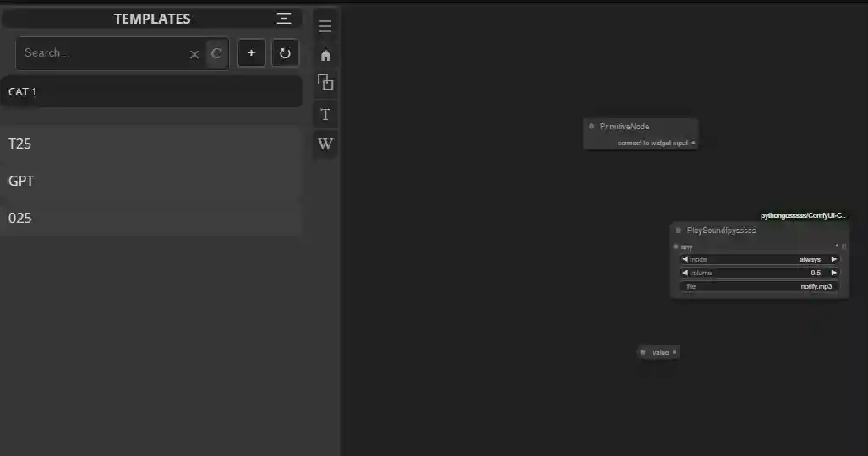Open the T text icon in the side toolbar
Image resolution: width=868 pixels, height=456 pixels.
tap(325, 115)
